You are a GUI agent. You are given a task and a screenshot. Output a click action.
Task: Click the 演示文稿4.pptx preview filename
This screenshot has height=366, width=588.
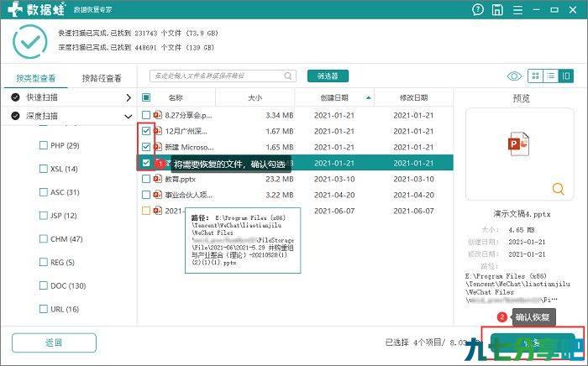(522, 214)
